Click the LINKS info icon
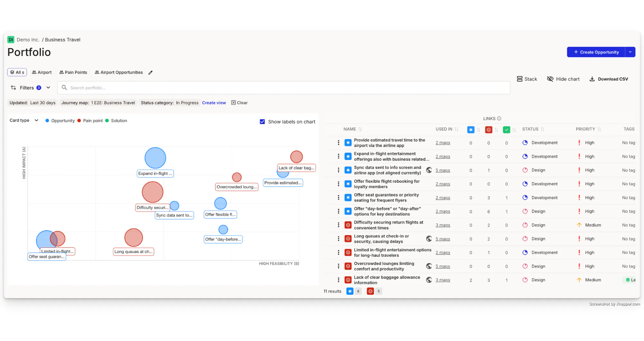644x341 pixels. pyautogui.click(x=499, y=119)
